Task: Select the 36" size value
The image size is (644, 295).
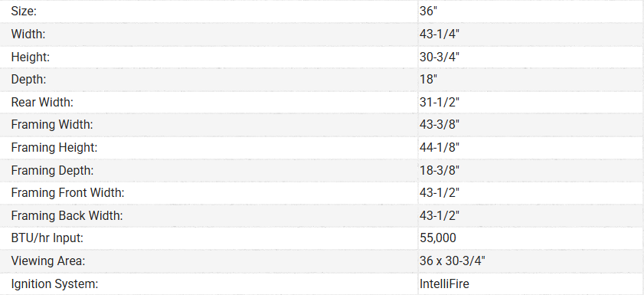Action: point(428,11)
